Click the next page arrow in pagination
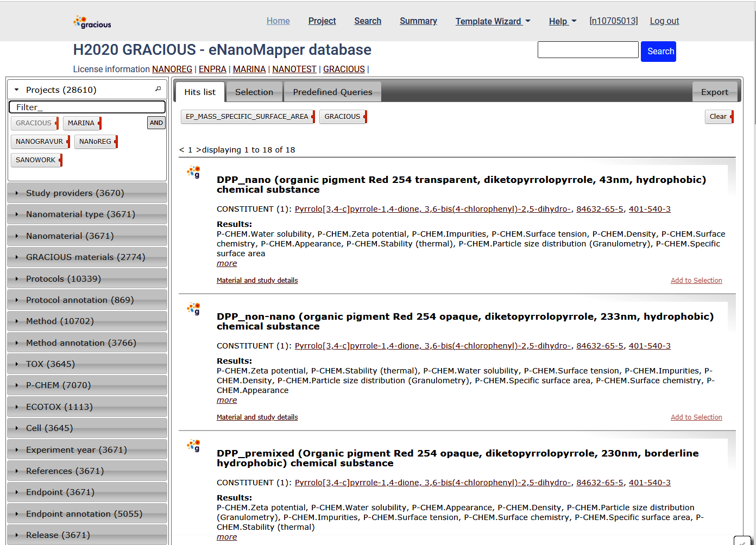This screenshot has height=545, width=756. click(x=198, y=150)
